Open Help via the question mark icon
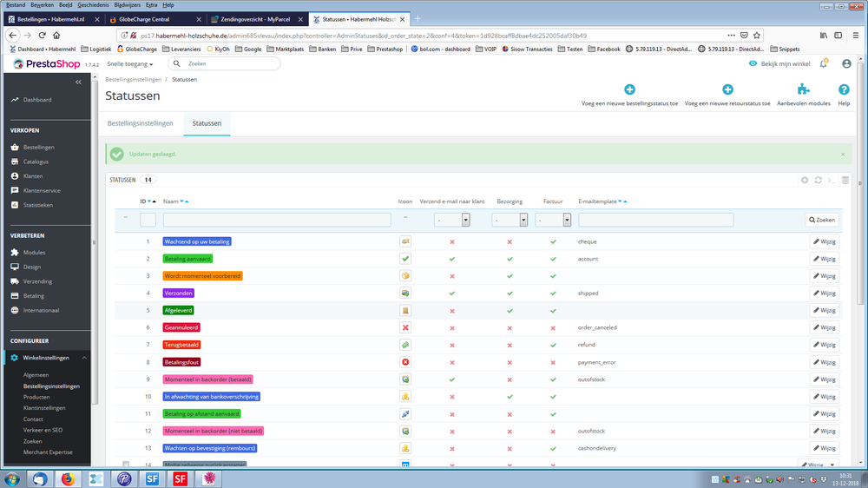This screenshot has height=488, width=868. click(843, 89)
